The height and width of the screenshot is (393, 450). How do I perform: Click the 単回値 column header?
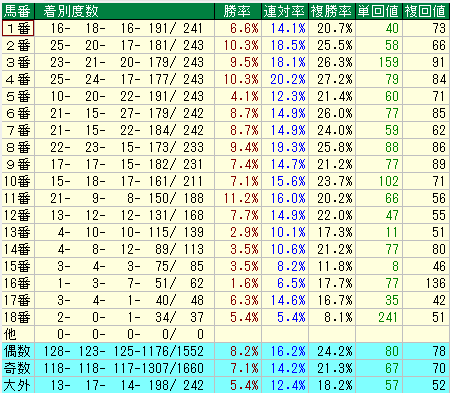[x=379, y=11]
